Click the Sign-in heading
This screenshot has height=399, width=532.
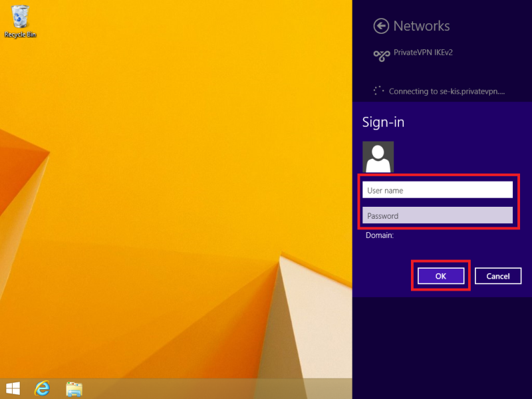(x=383, y=122)
